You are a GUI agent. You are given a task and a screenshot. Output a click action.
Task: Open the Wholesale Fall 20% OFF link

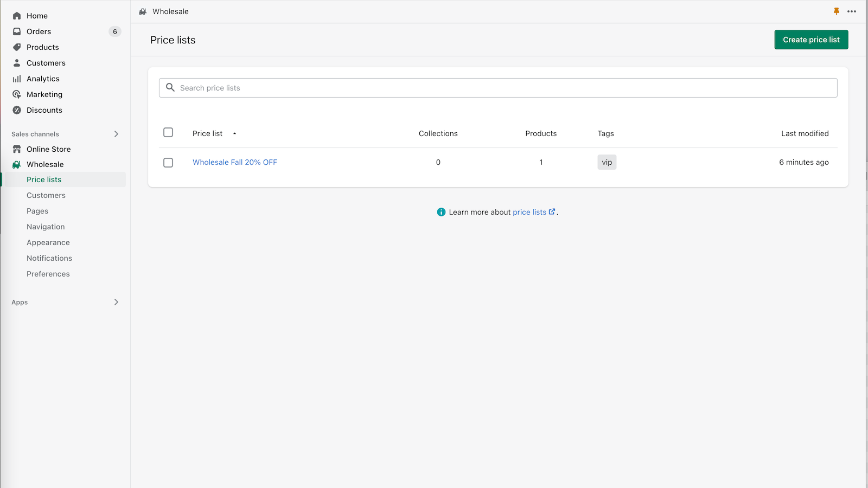[x=234, y=162]
